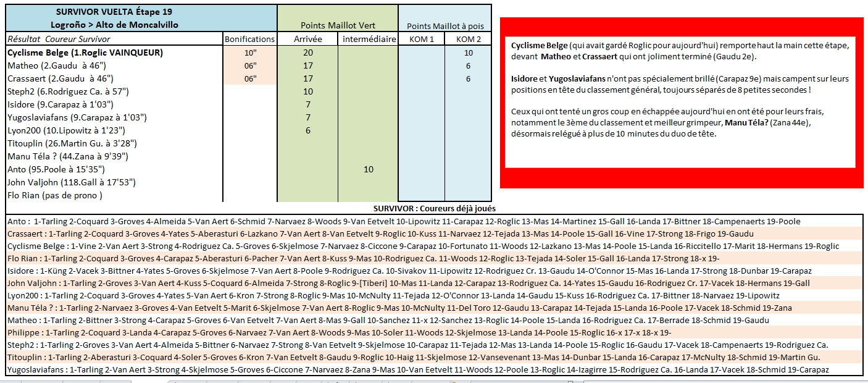
Task: Select the Bonifications column header
Action: pyautogui.click(x=249, y=39)
